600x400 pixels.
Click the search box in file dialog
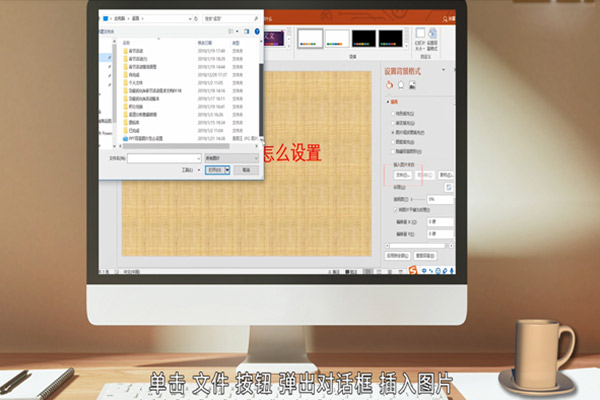(231, 18)
